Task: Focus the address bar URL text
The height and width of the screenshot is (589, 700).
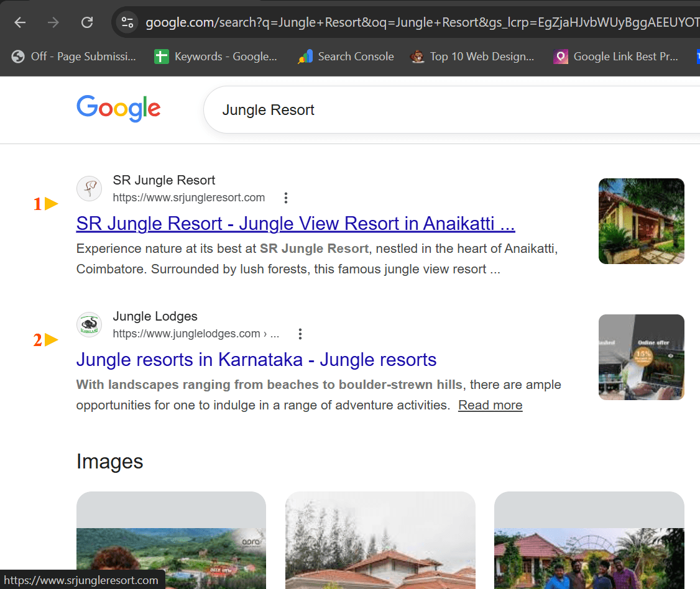Action: (x=422, y=22)
